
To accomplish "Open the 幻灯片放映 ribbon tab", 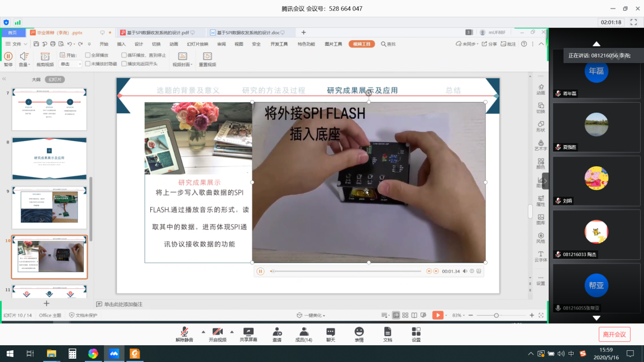I will [x=197, y=44].
